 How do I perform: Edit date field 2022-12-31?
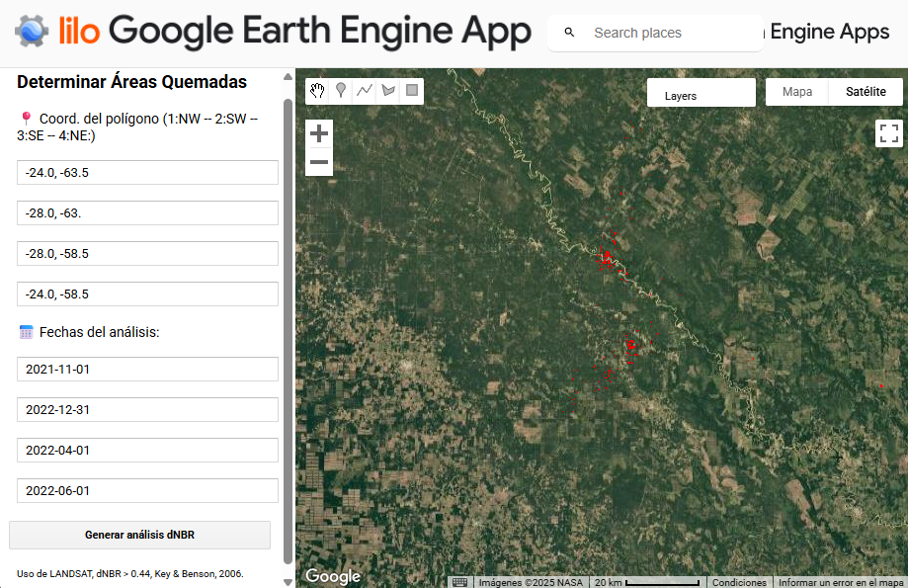147,409
